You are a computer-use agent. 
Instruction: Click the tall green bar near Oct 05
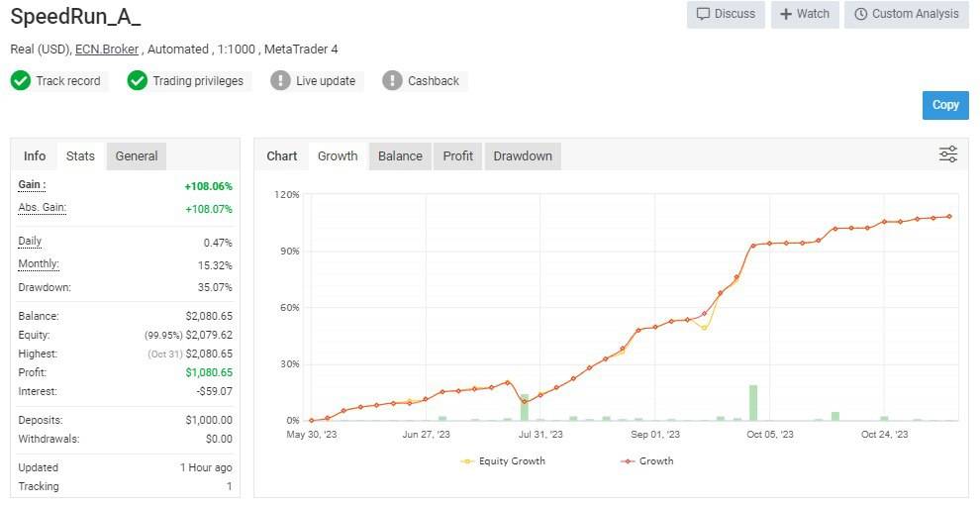753,403
